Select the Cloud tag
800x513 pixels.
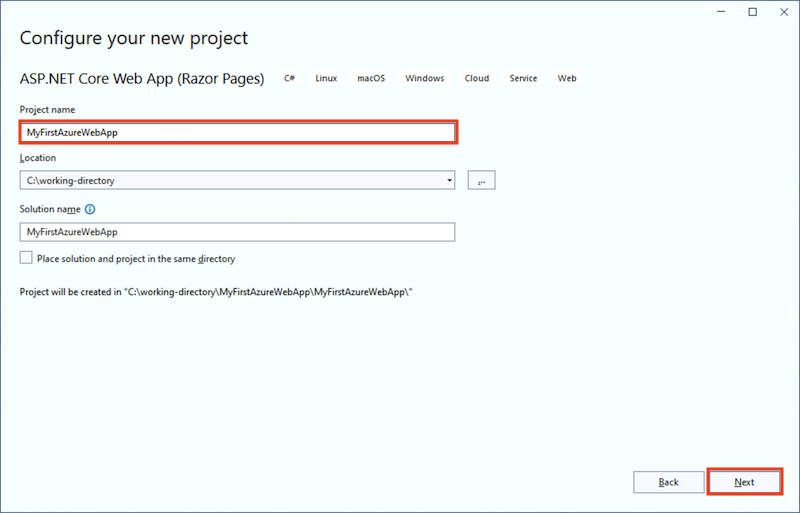[x=477, y=78]
